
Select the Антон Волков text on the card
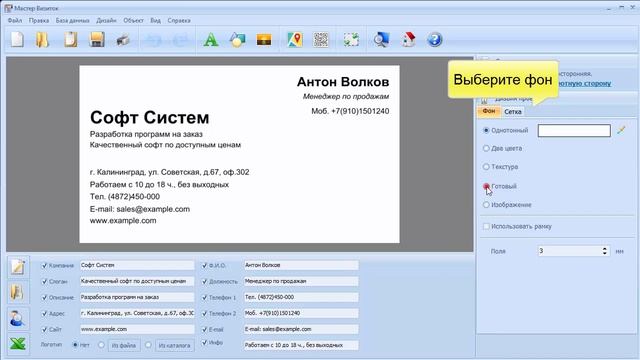pos(343,82)
